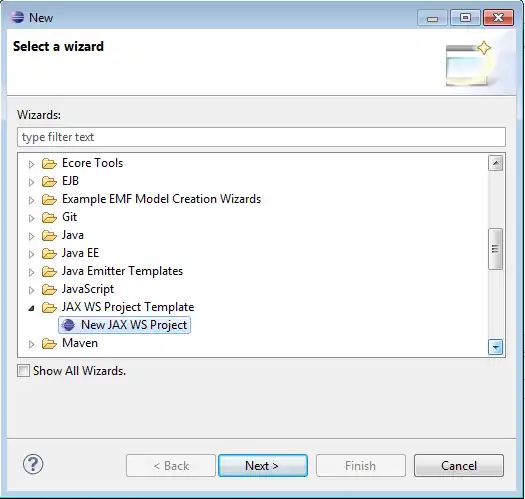Select the JavaScript label
The image size is (525, 499).
click(88, 289)
